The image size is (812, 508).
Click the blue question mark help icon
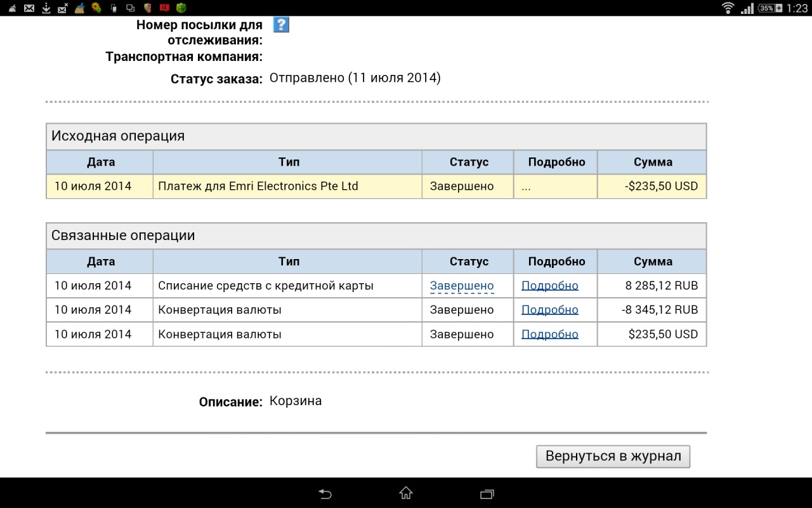(x=281, y=25)
